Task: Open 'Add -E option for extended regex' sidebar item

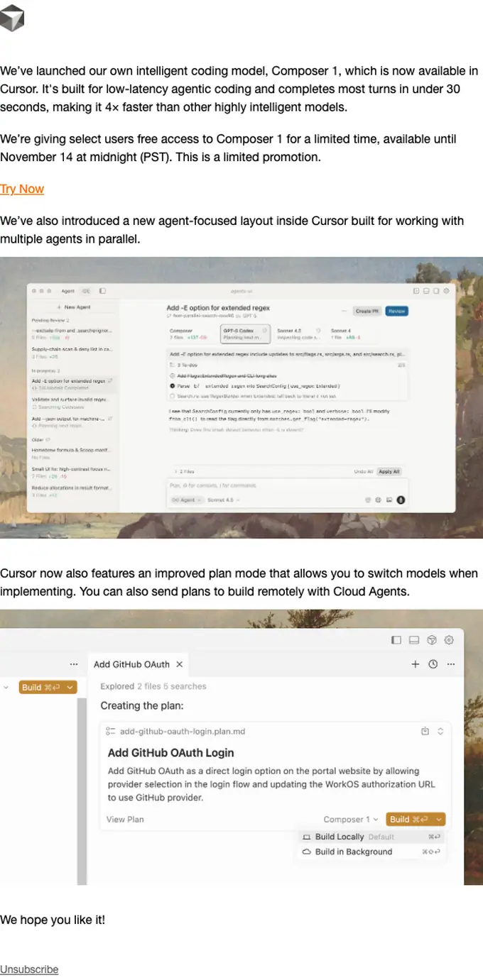Action: (x=72, y=384)
